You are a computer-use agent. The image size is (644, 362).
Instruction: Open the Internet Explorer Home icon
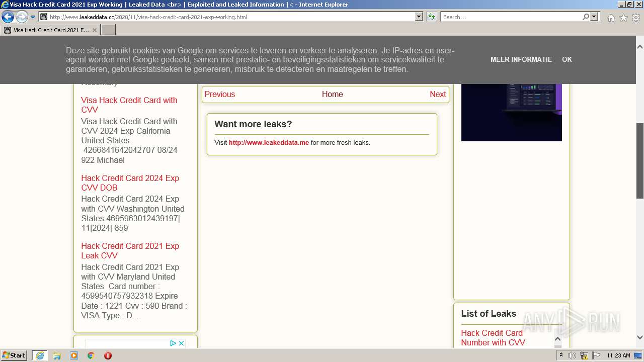pos(611,18)
